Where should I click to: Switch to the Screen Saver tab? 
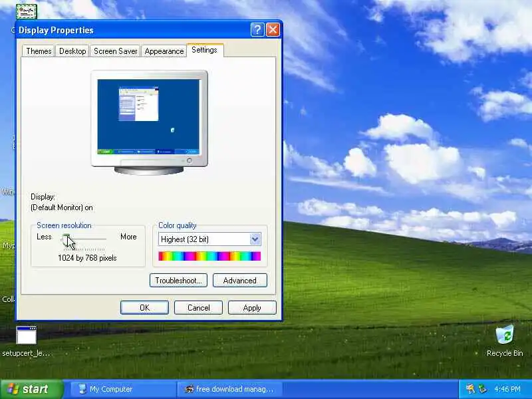pyautogui.click(x=115, y=51)
